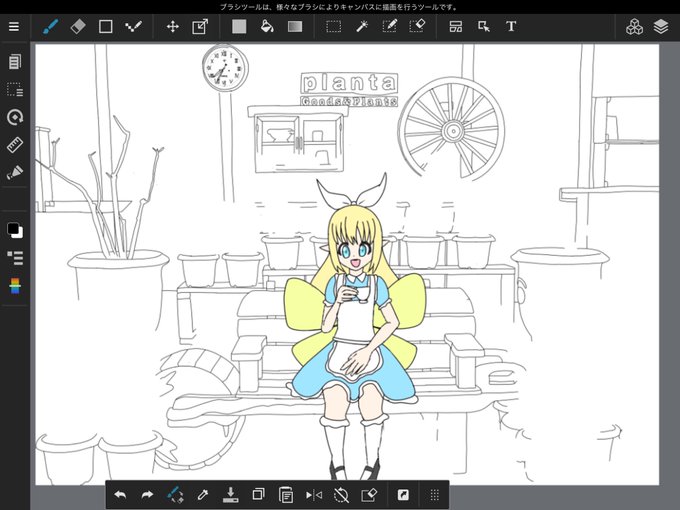Screen dimensions: 680x510
Task: Redo the last action
Action: (x=147, y=494)
